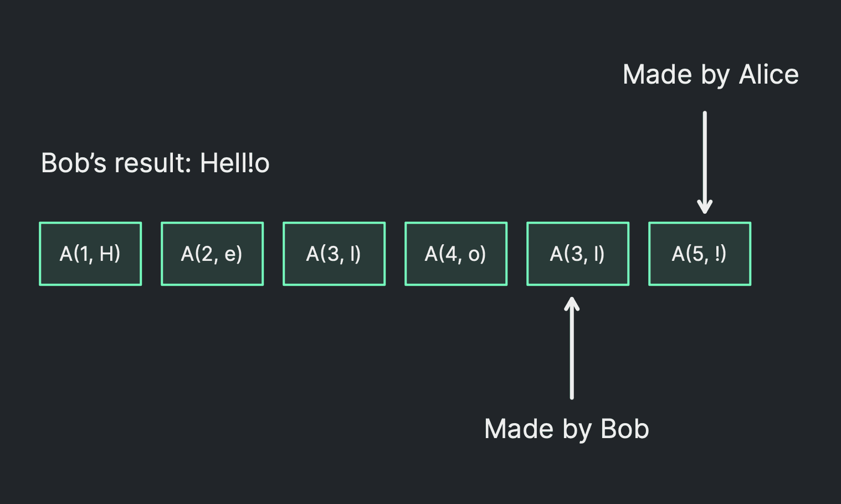Click the A(3, l) box made by Bob

[x=578, y=254]
